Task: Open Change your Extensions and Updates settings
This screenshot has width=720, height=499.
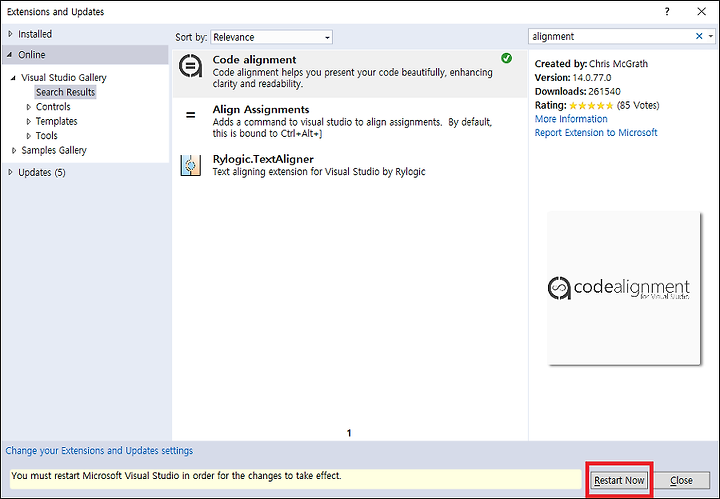Action: [99, 451]
